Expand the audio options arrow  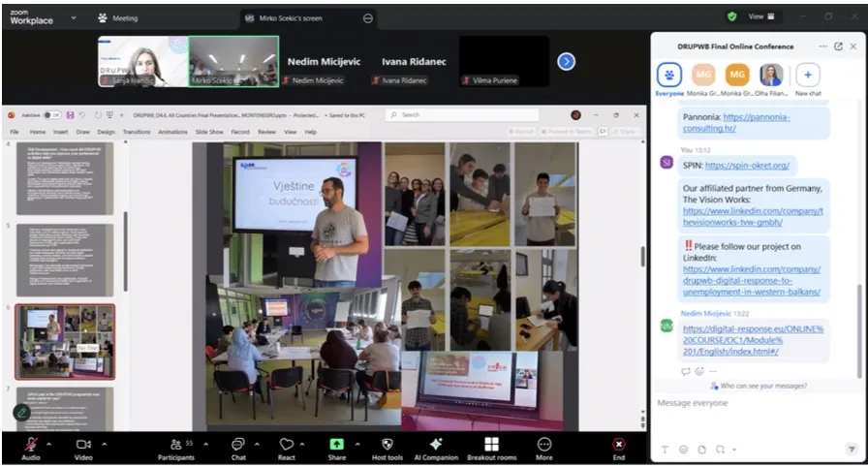(x=52, y=444)
